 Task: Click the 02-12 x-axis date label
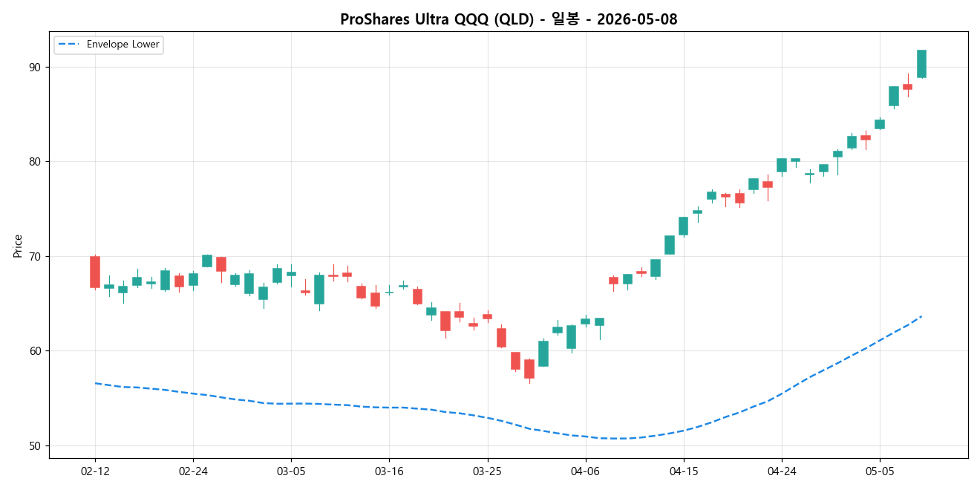pyautogui.click(x=95, y=471)
